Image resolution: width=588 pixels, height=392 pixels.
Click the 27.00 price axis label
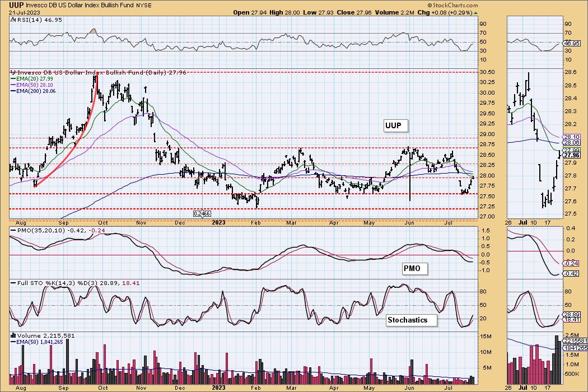click(x=488, y=217)
